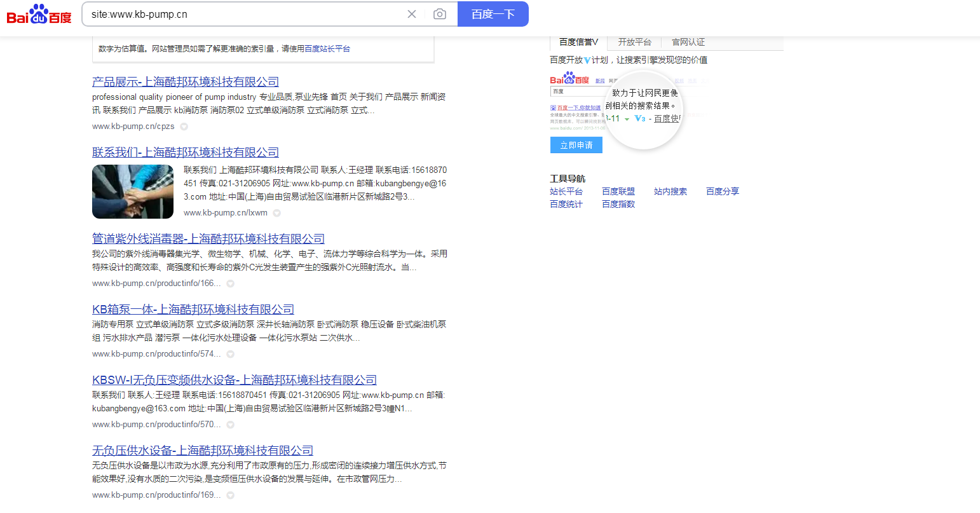Open the 百度指数 tool link

point(618,204)
